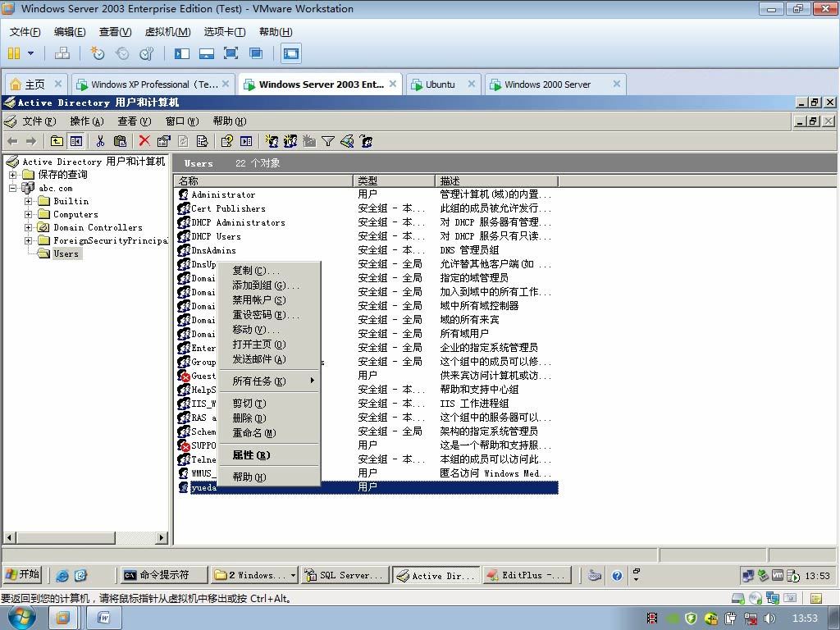This screenshot has height=630, width=840.
Task: Click the 开始 Start button in the VM
Action: (22, 575)
